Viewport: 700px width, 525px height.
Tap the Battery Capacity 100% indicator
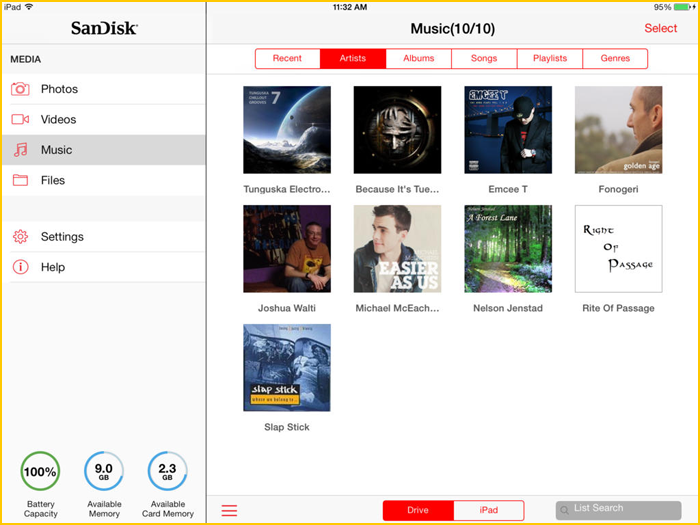pyautogui.click(x=41, y=471)
